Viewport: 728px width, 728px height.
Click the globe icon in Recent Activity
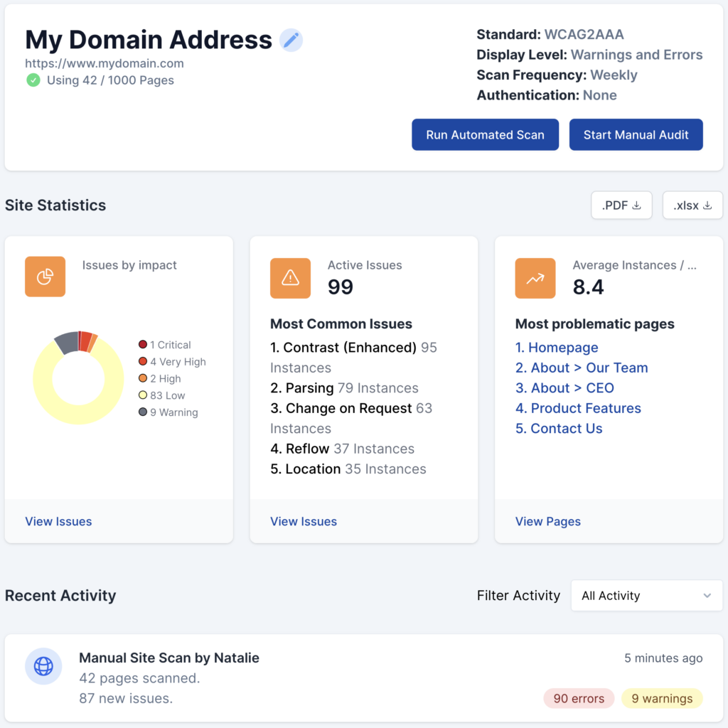43,666
